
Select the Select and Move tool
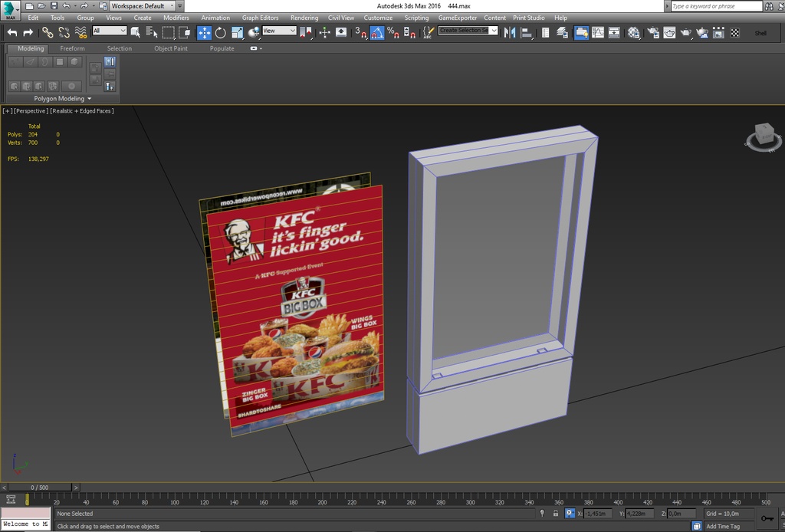click(204, 32)
